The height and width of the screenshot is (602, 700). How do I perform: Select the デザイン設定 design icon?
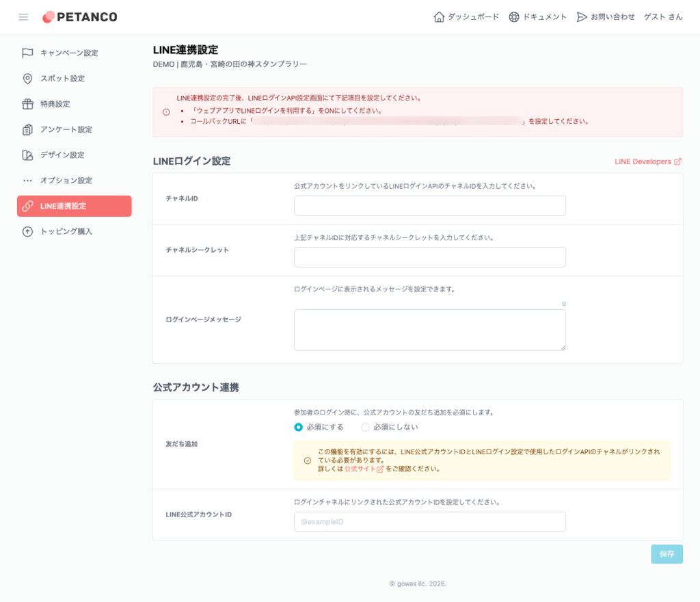(27, 155)
